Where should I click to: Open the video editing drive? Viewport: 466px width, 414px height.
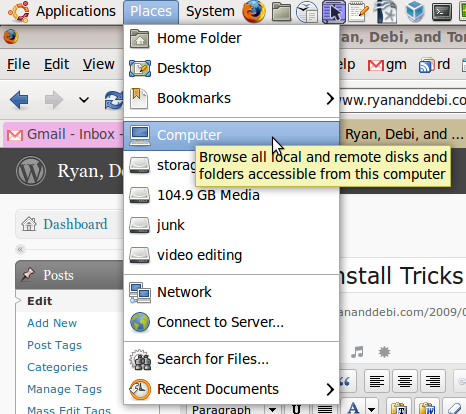(231, 255)
